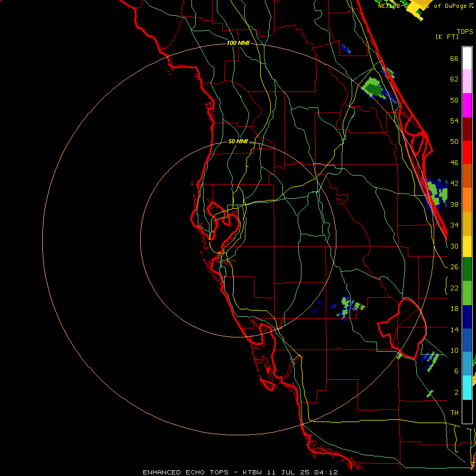Image resolution: width=476 pixels, height=476 pixels.
Task: Click the legend value "58"
Action: [454, 100]
